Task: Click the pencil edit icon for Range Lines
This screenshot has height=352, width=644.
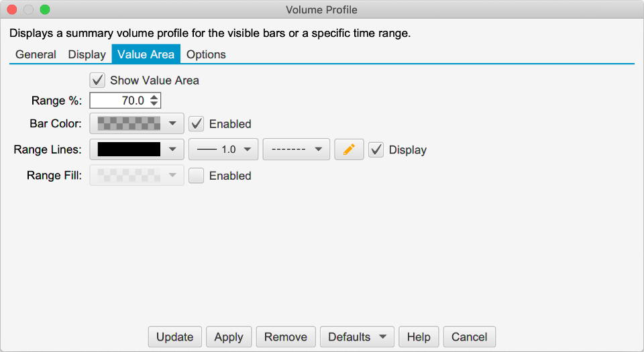Action: coord(349,150)
